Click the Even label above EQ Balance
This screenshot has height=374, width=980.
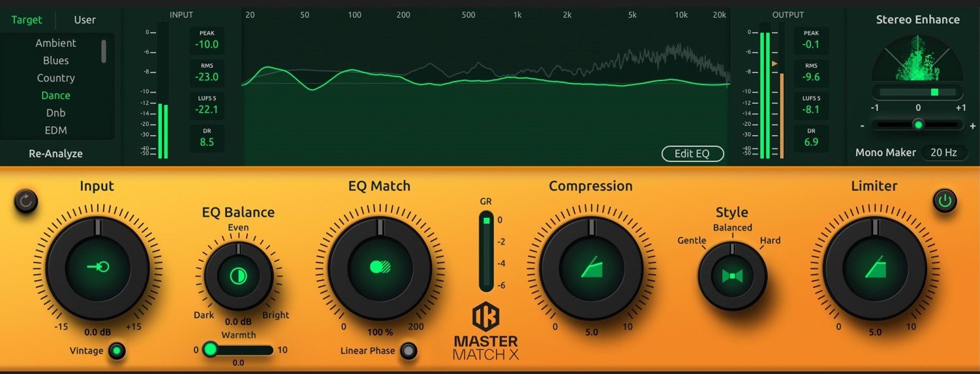click(238, 228)
